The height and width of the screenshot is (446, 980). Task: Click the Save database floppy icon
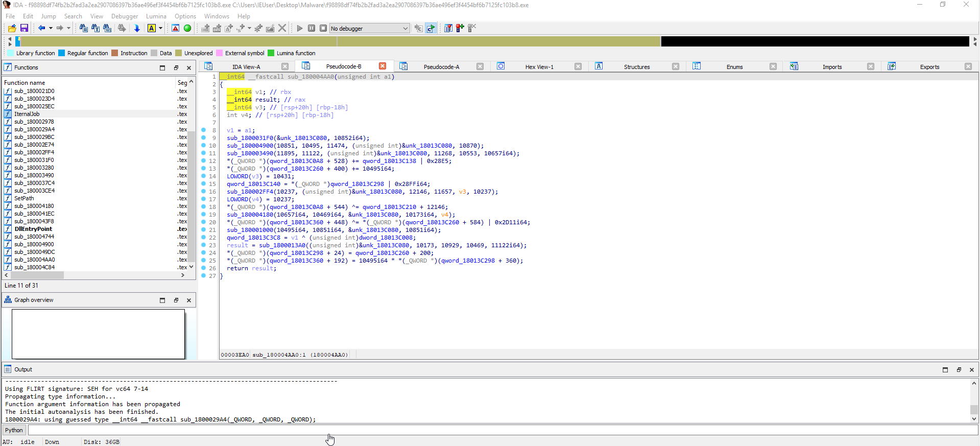click(24, 28)
